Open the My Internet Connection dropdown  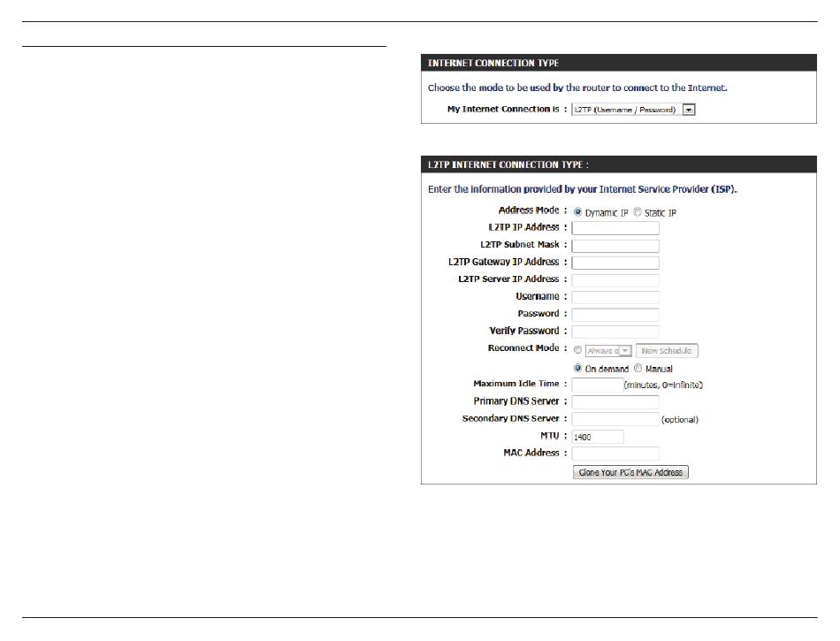[x=633, y=110]
